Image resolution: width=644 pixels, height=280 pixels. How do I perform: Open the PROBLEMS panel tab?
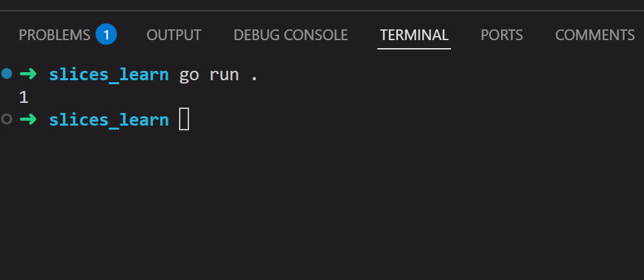[x=54, y=35]
